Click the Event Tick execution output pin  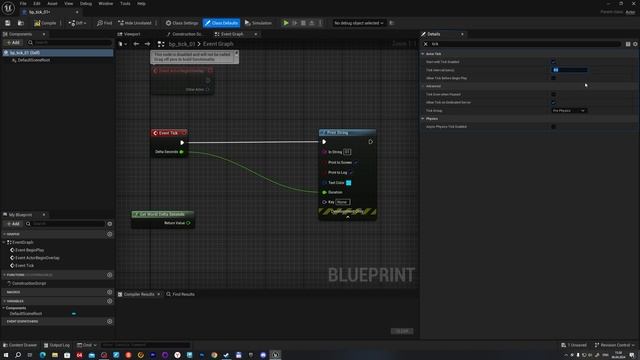pyautogui.click(x=182, y=142)
